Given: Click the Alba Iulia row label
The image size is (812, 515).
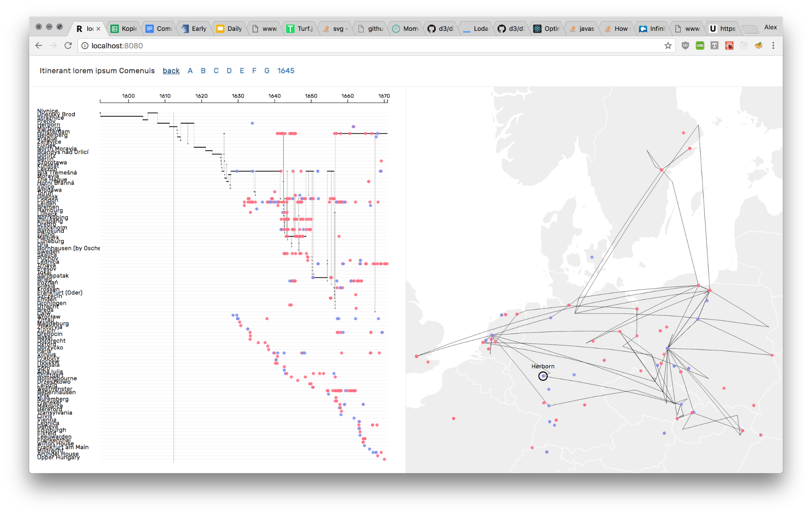Looking at the screenshot, I should [x=50, y=371].
